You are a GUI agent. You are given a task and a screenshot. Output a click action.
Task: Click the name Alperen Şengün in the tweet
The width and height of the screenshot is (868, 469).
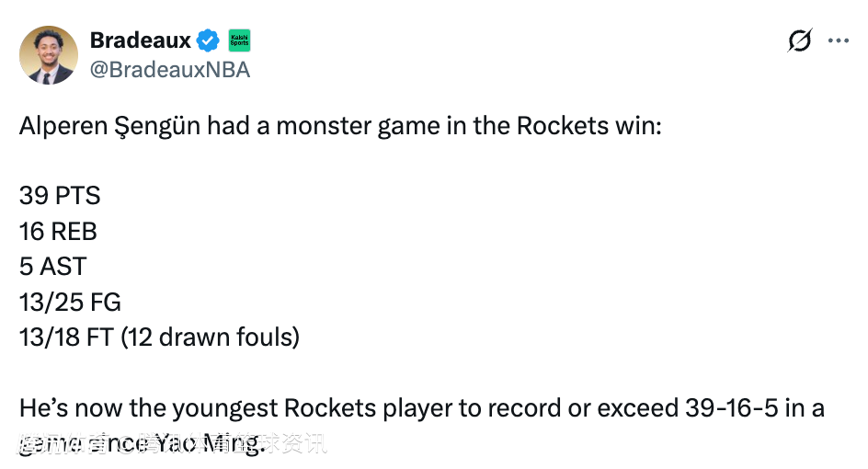coord(109,126)
